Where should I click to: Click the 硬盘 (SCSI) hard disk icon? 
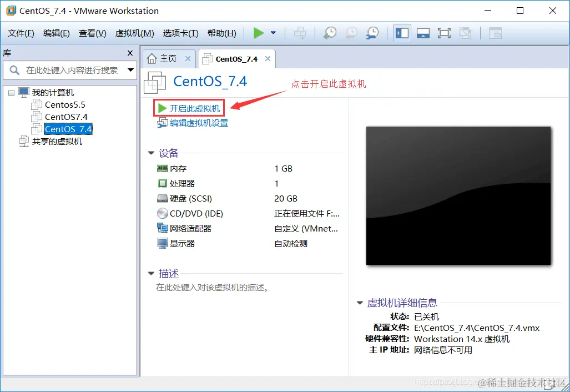click(163, 198)
